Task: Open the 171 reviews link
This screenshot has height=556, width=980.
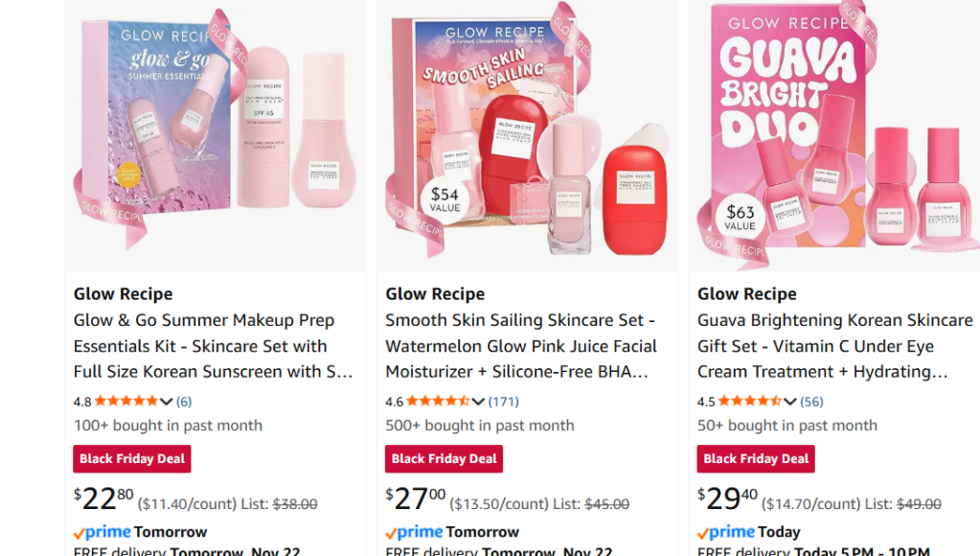Action: 503,402
